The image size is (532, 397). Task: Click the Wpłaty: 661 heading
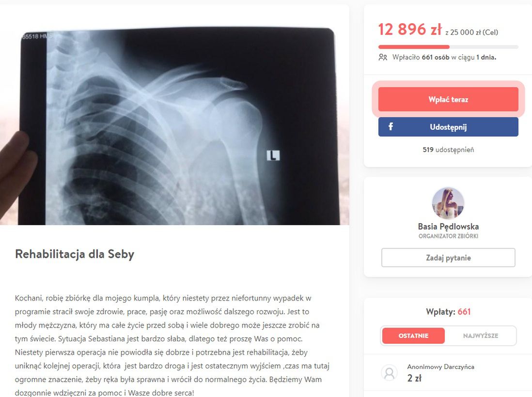tap(448, 312)
